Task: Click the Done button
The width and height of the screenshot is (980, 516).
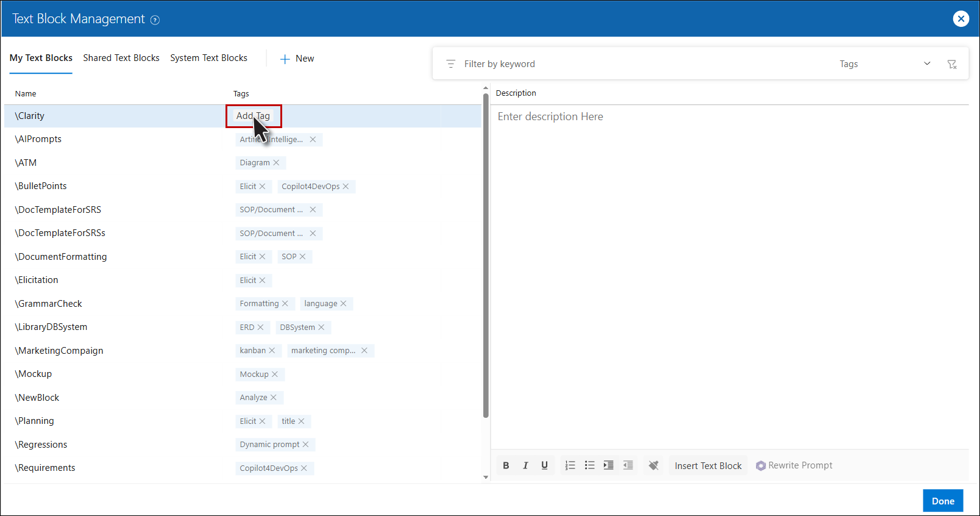Action: tap(943, 501)
